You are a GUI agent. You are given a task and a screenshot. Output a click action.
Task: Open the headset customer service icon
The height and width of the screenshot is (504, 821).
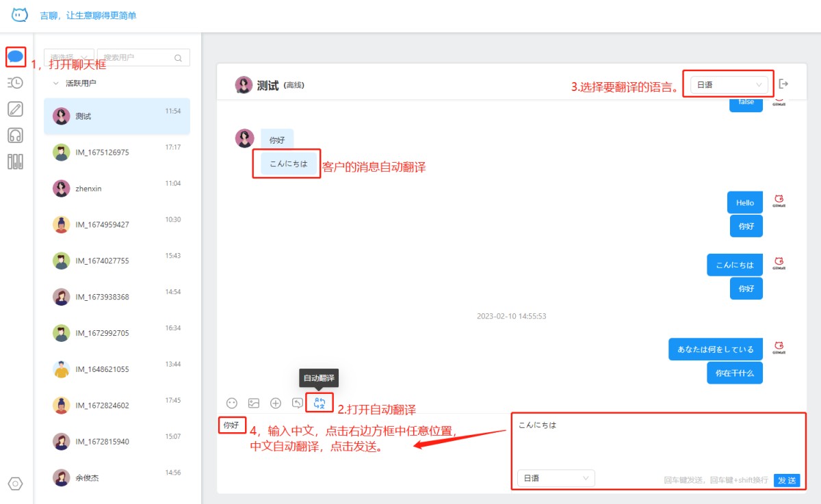pyautogui.click(x=15, y=135)
